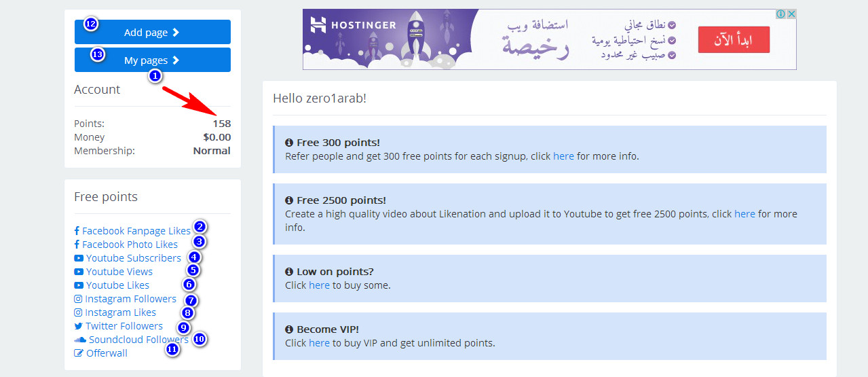Viewport: 868px width, 377px height.
Task: Open Youtube Views link
Action: (119, 272)
